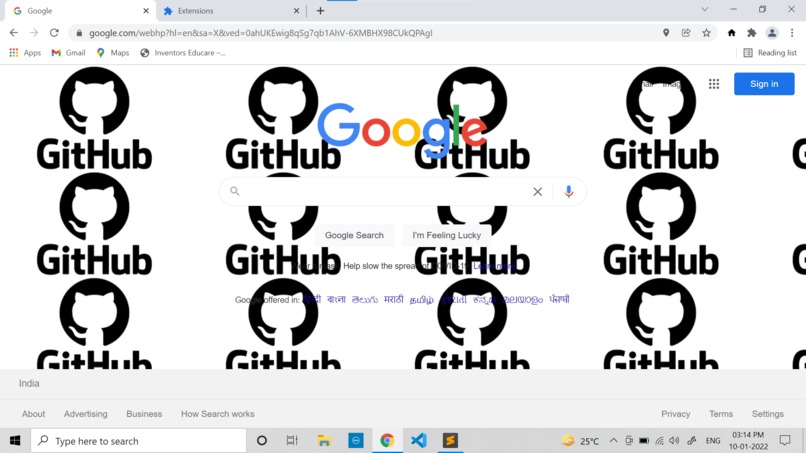Switch Google to Malayalam language
806x453 pixels.
click(x=523, y=299)
